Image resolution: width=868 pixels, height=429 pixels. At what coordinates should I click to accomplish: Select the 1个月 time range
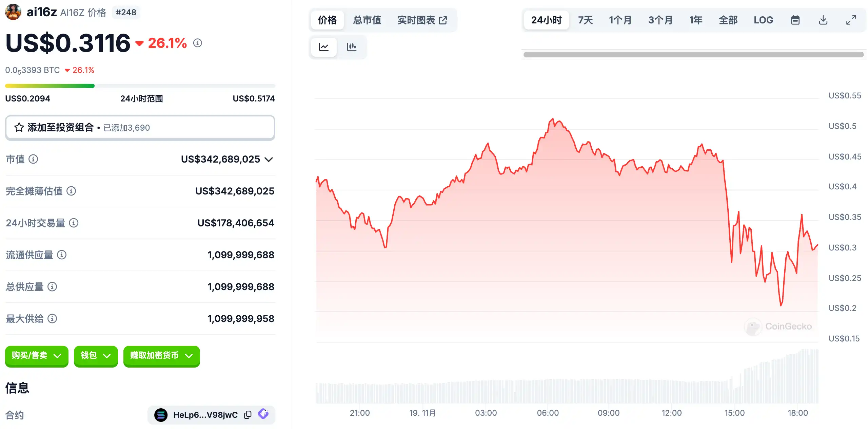click(x=620, y=20)
